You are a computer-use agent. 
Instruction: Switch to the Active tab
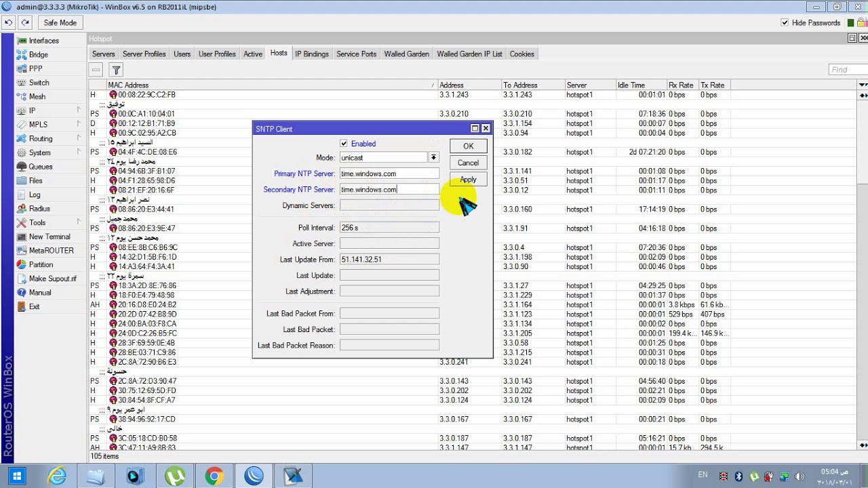(x=253, y=54)
